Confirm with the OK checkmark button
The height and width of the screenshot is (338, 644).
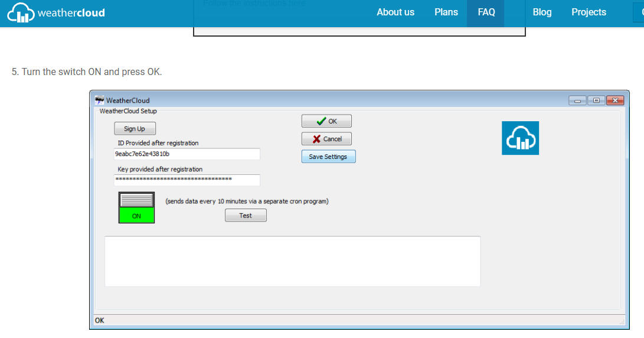click(326, 121)
